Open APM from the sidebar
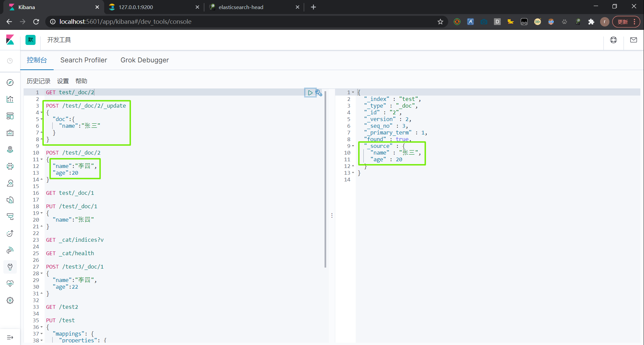This screenshot has height=345, width=644. click(x=10, y=217)
